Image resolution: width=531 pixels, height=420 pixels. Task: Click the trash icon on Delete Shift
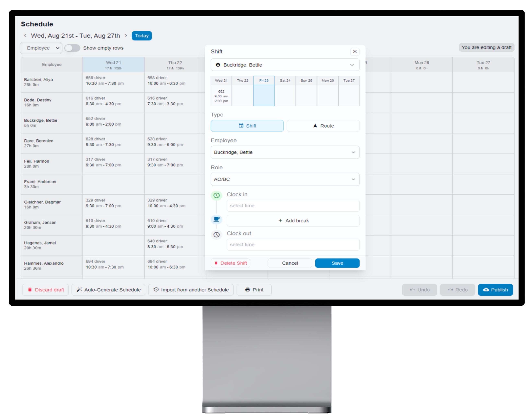pyautogui.click(x=216, y=263)
